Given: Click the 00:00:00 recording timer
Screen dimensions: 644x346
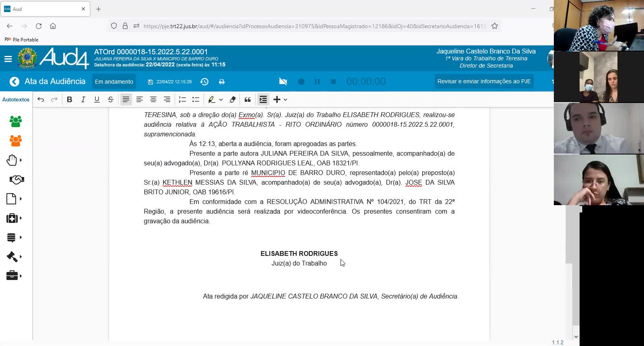Looking at the screenshot, I should 366,82.
